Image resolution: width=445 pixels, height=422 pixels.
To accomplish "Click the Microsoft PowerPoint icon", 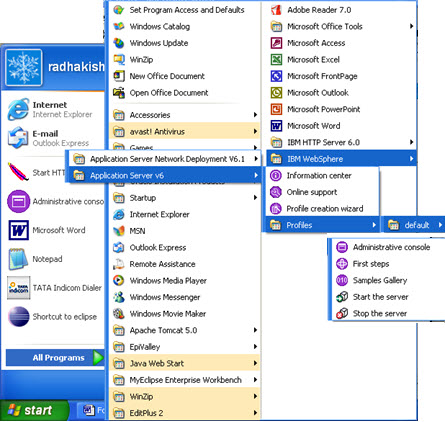I will pos(276,109).
